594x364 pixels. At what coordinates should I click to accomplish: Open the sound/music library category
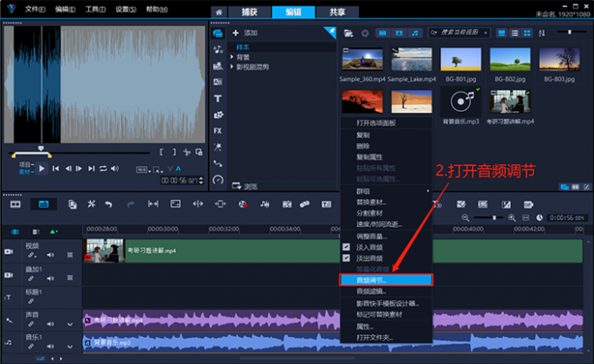[x=218, y=49]
